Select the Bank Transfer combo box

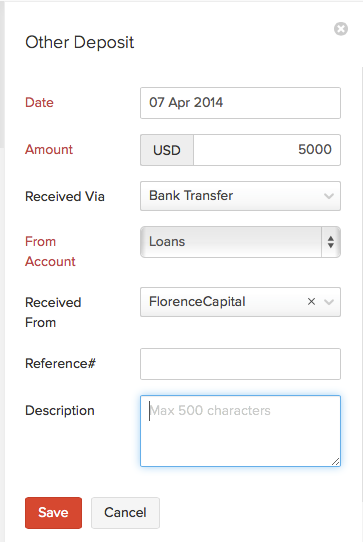240,196
